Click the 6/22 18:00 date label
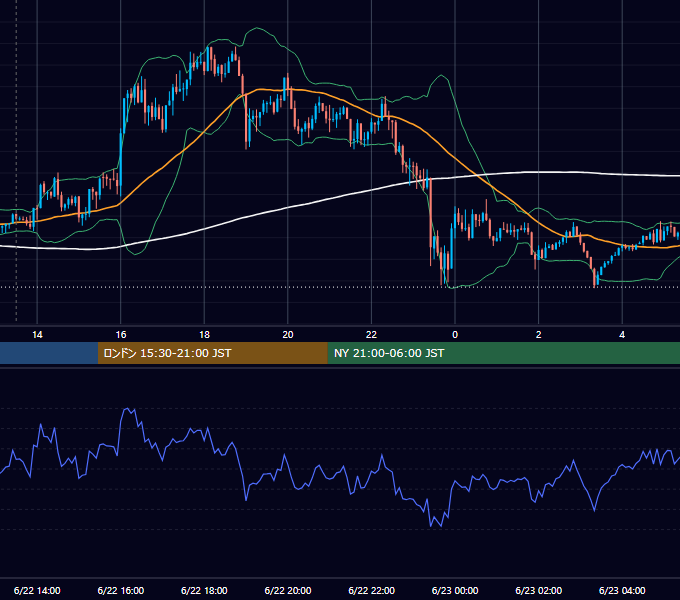680x600 pixels. point(204,590)
